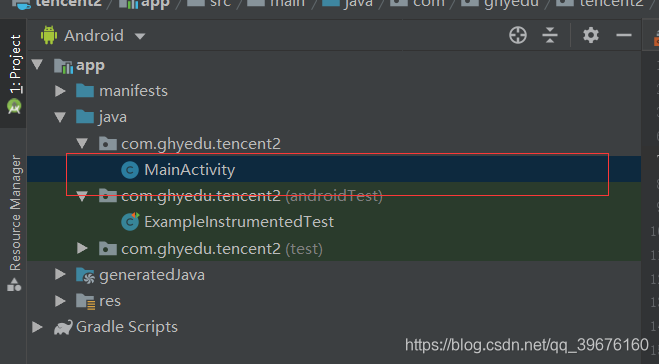Select the java tree label
Viewport: 659px width, 364px height.
click(113, 117)
